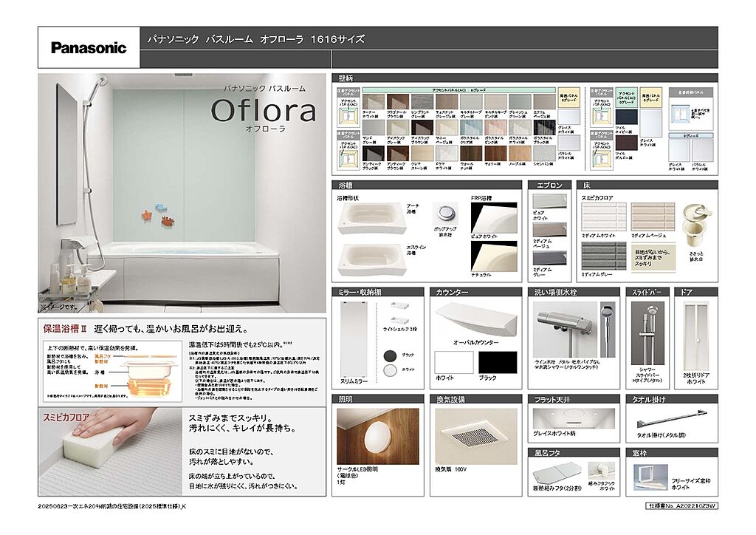Choose the ミディアムベージュ apron swatch
Image resolution: width=756 pixels, height=535 pixels.
point(549,230)
